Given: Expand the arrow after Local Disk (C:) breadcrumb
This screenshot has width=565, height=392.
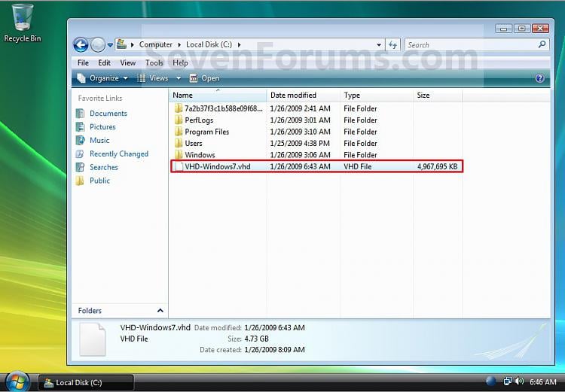Looking at the screenshot, I should (x=239, y=44).
